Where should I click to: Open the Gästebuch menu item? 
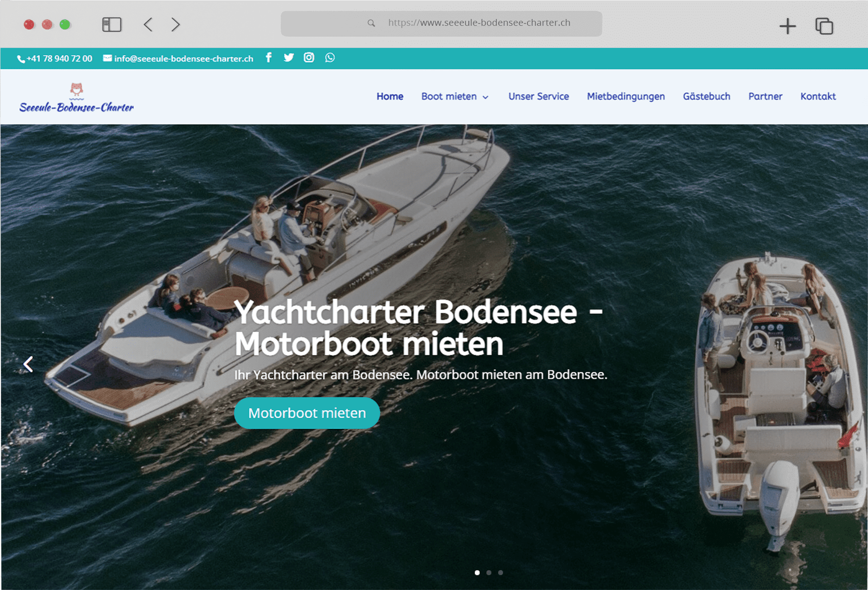click(x=706, y=96)
